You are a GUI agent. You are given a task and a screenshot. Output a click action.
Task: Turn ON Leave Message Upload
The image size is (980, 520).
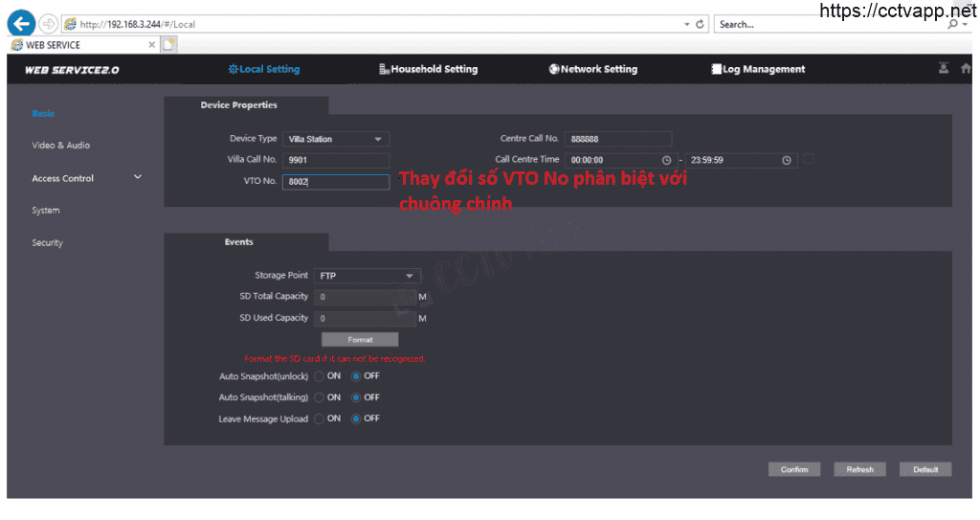pos(320,418)
